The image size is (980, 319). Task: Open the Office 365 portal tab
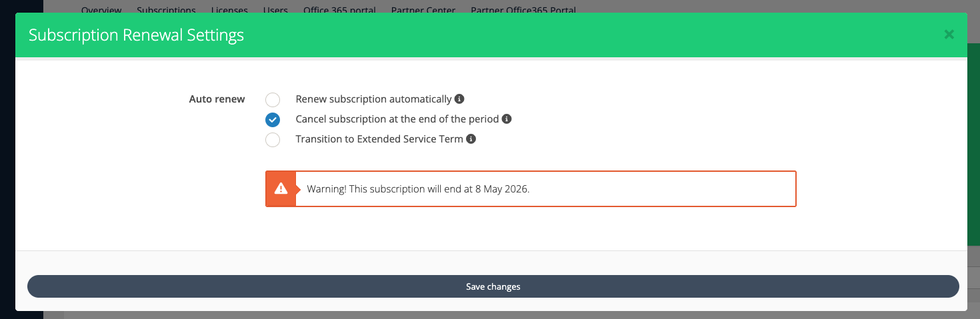coord(339,9)
